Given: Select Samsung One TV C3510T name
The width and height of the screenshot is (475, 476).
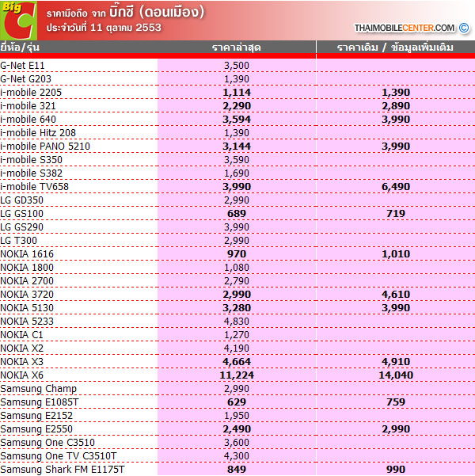Looking at the screenshot, I should click(59, 455).
